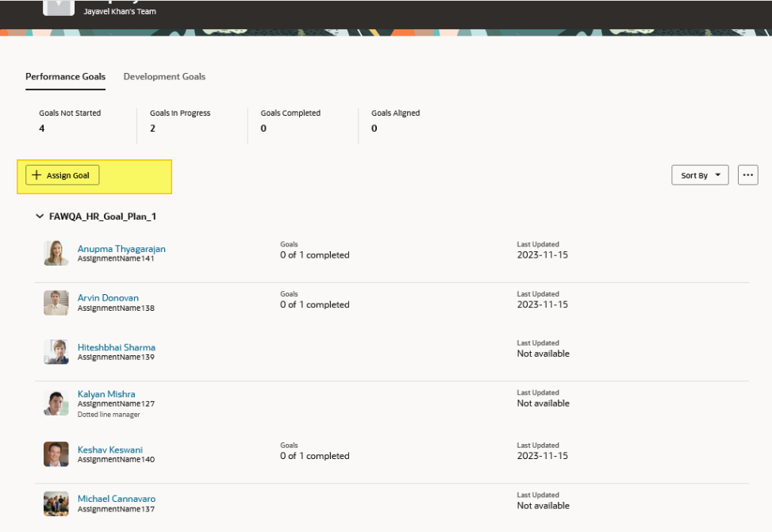
Task: Click the 'Dotted line manager' label
Action: (109, 415)
